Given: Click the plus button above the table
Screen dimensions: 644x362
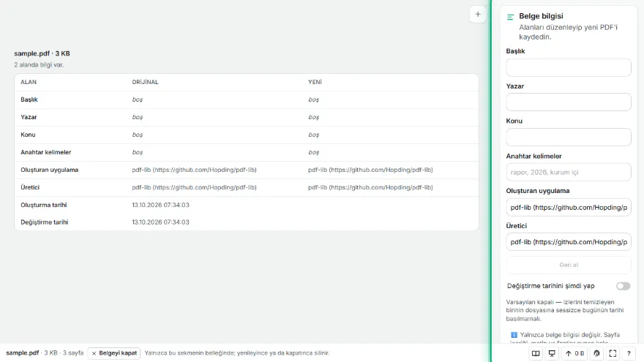Looking at the screenshot, I should 478,15.
